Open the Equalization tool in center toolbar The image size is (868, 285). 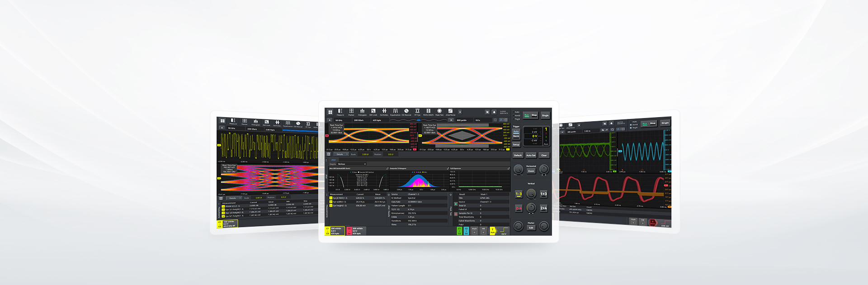pyautogui.click(x=395, y=112)
